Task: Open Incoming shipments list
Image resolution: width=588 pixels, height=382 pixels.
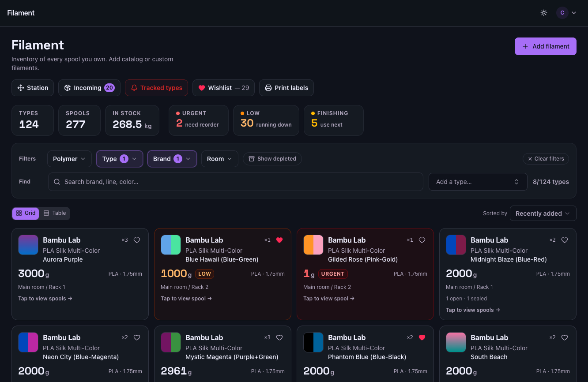Action: tap(89, 88)
